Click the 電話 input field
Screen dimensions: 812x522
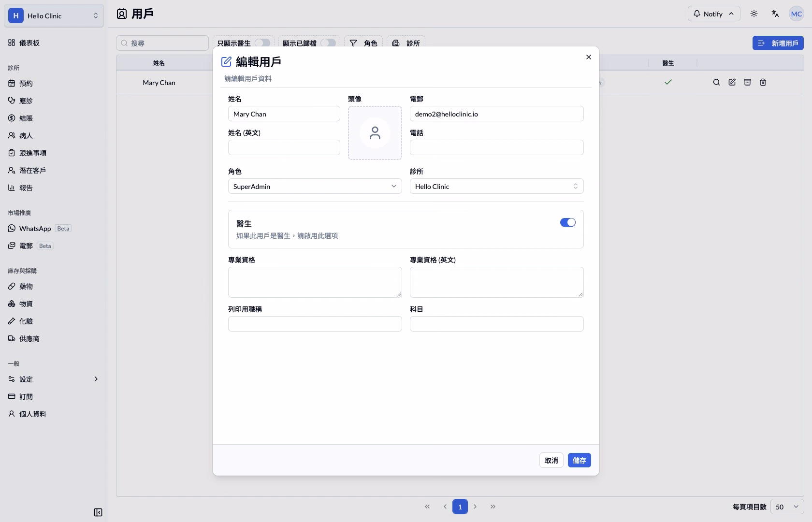497,147
